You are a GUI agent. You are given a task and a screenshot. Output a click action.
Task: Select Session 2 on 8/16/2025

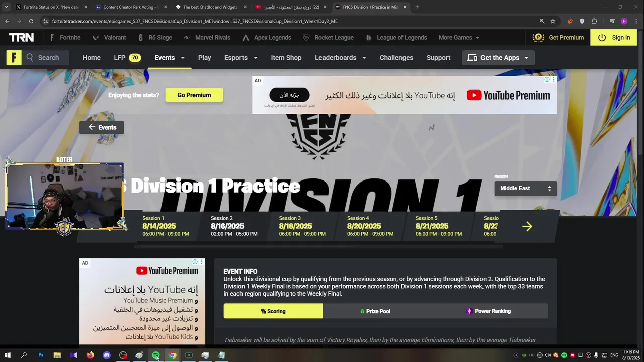(234, 226)
